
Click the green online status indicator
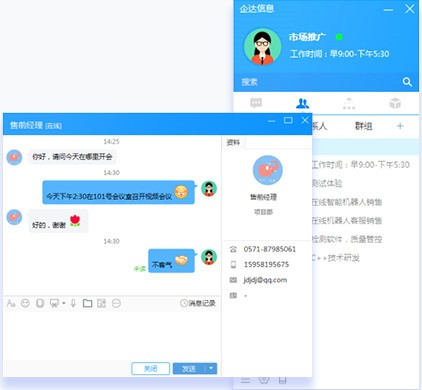339,37
